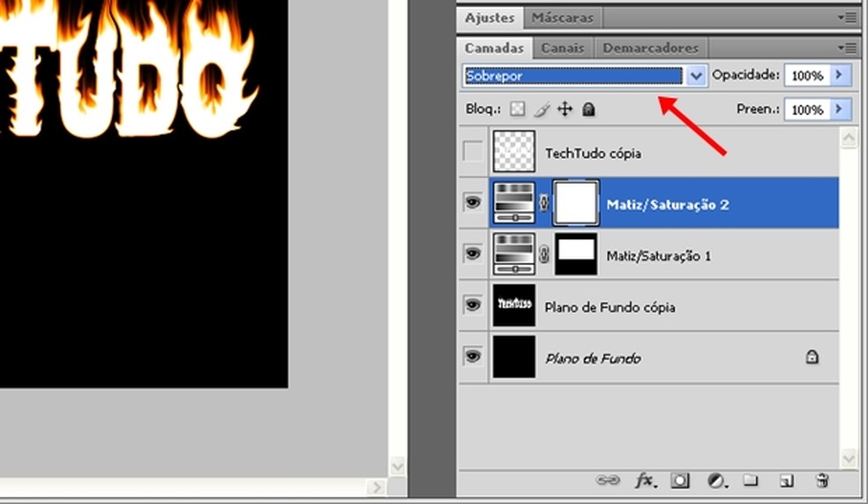This screenshot has height=504, width=868.
Task: Select the Plano de Fundo thumbnail
Action: pyautogui.click(x=514, y=357)
